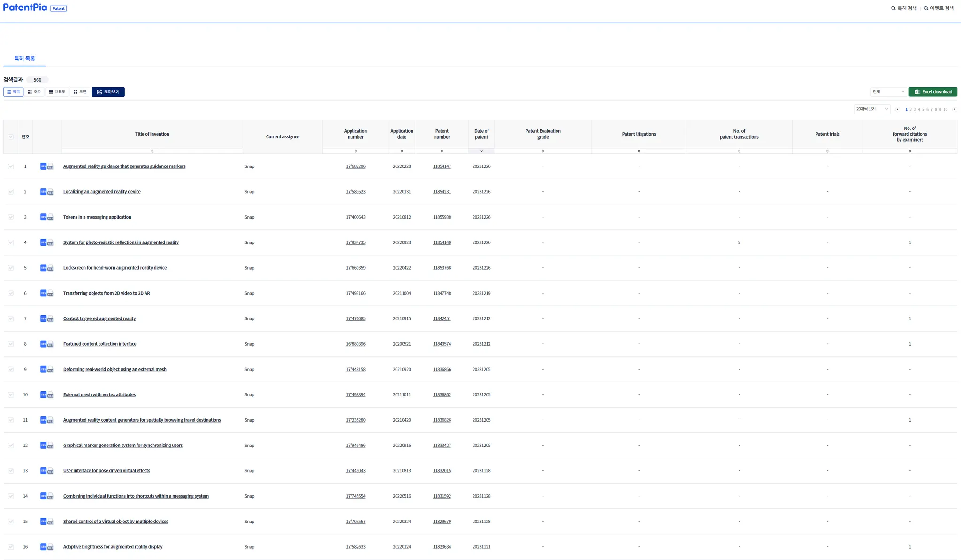Open the patent number link 11854147
Viewport: 961px width, 560px height.
coord(442,166)
